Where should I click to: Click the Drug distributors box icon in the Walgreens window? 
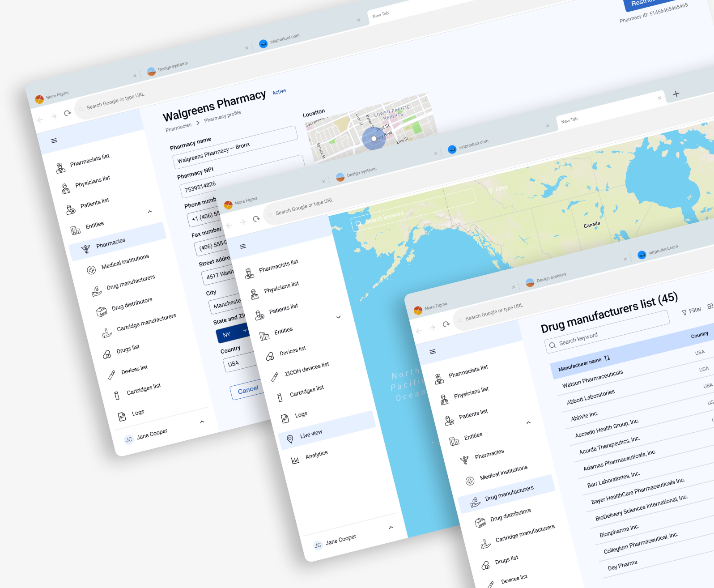[x=102, y=311]
